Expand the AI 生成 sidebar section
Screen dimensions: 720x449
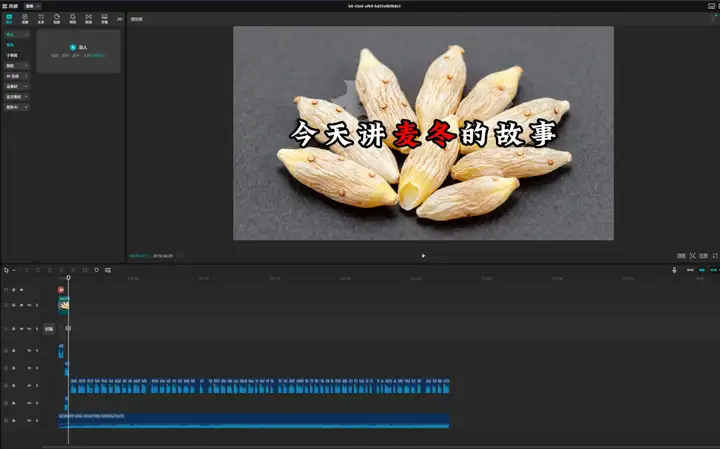(x=17, y=76)
